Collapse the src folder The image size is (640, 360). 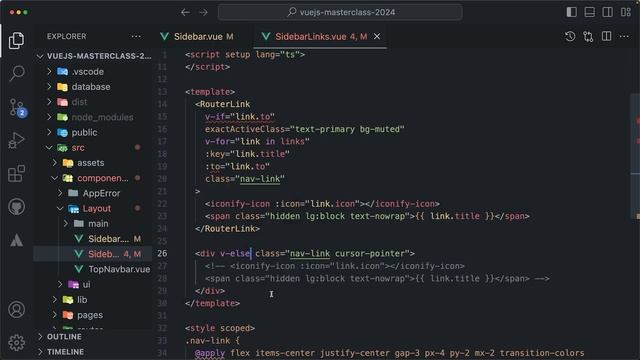coord(93,147)
